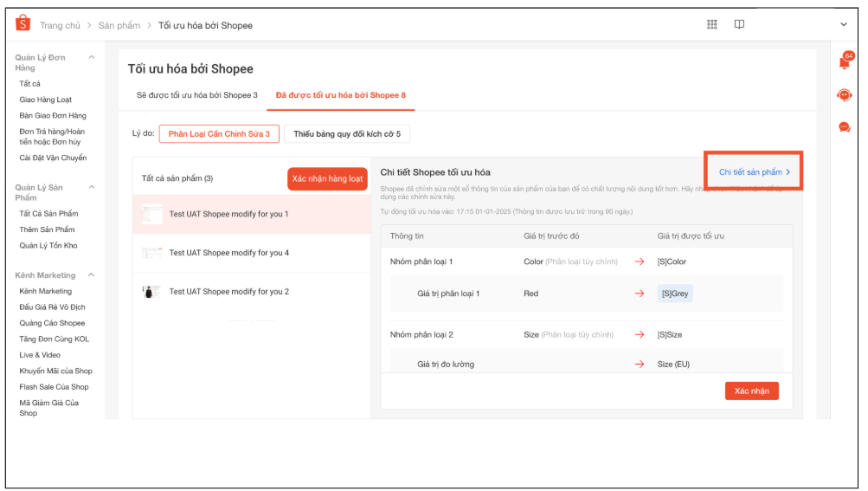Open Thêm Sản Phẩm menu item
Viewport: 868px width, 491px height.
tap(47, 229)
